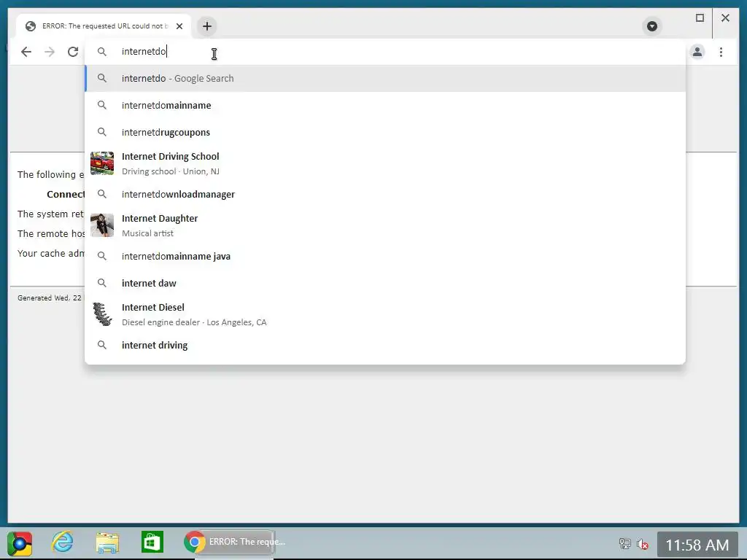Select the ERROR: The requested URL tab
Image resolution: width=747 pixels, height=560 pixels.
(104, 26)
